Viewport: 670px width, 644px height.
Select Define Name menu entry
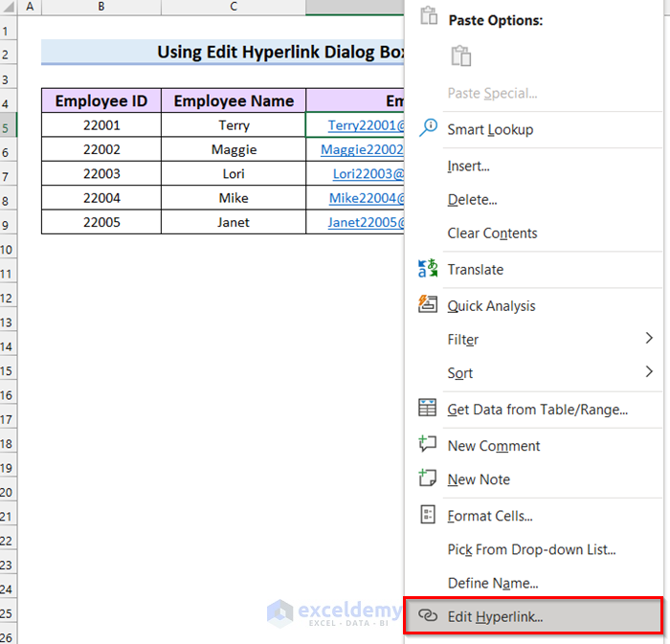pos(493,583)
